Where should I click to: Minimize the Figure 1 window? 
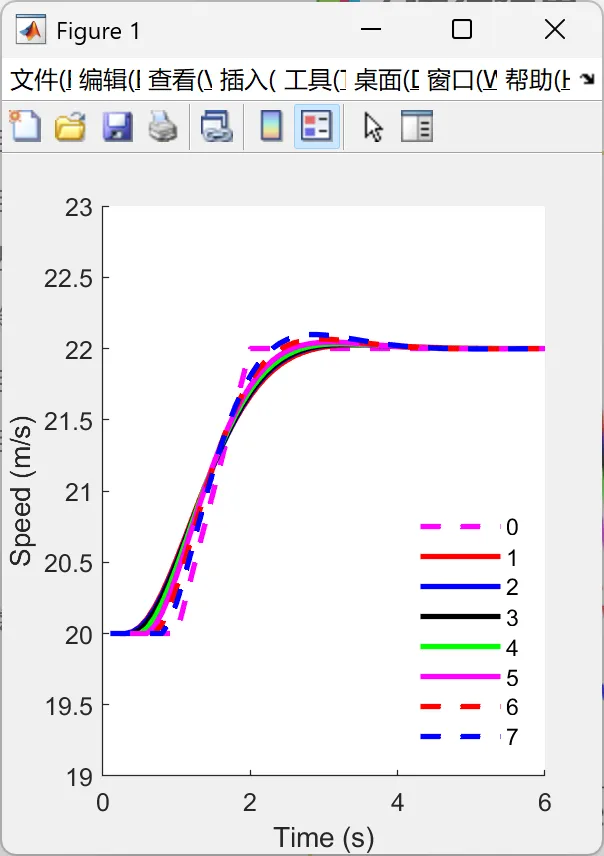(370, 29)
